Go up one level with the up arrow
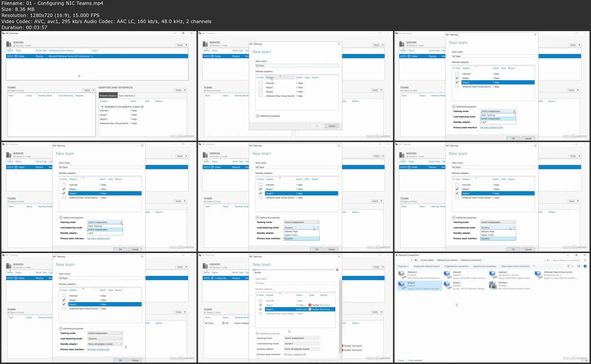 412,260
